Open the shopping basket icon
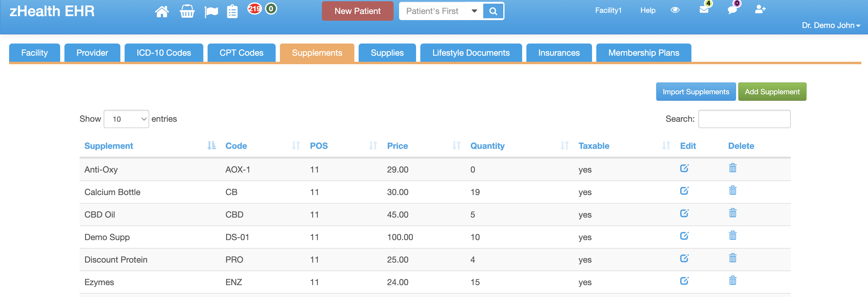This screenshot has height=297, width=868. coord(187,11)
